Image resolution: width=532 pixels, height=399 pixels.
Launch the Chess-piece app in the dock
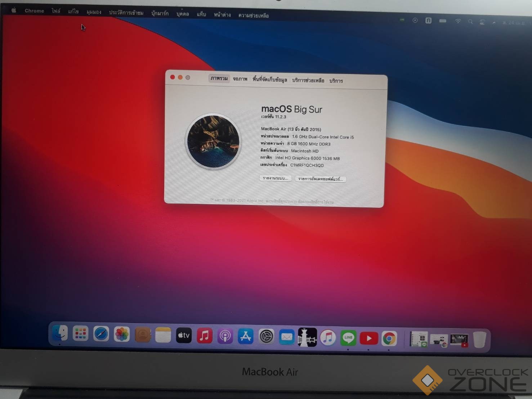[x=307, y=337]
